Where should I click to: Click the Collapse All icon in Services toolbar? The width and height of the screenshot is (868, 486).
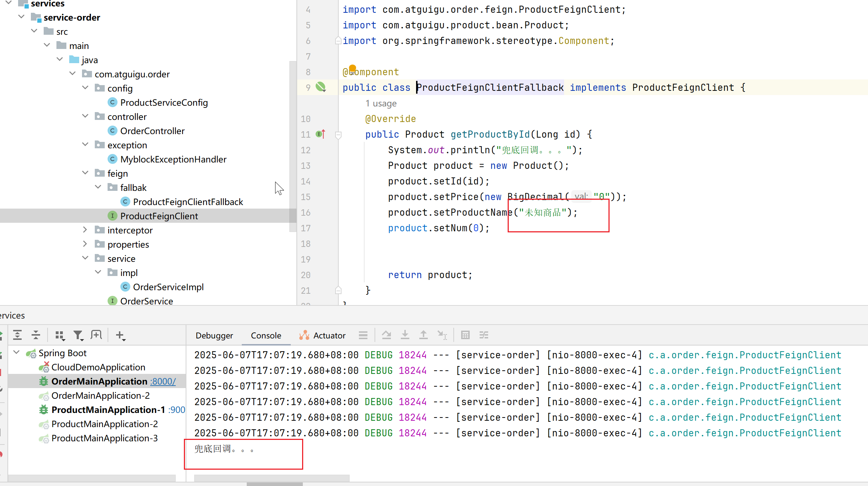coord(36,335)
